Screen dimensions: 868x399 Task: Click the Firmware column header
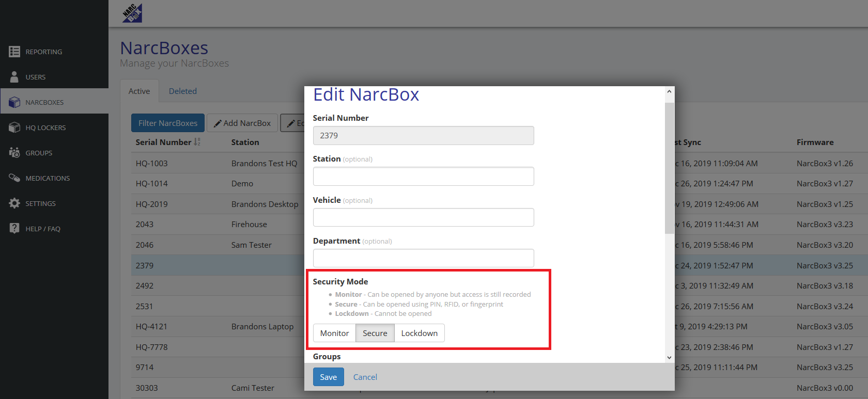815,142
